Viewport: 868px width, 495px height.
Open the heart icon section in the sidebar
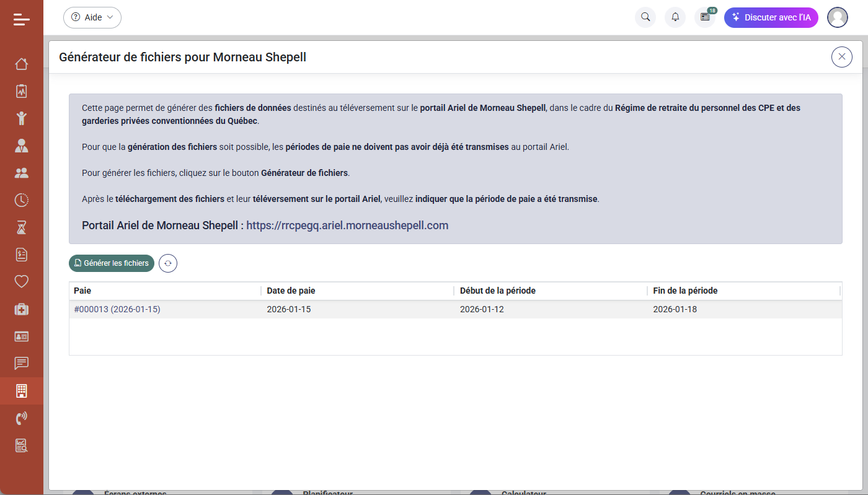pos(21,282)
